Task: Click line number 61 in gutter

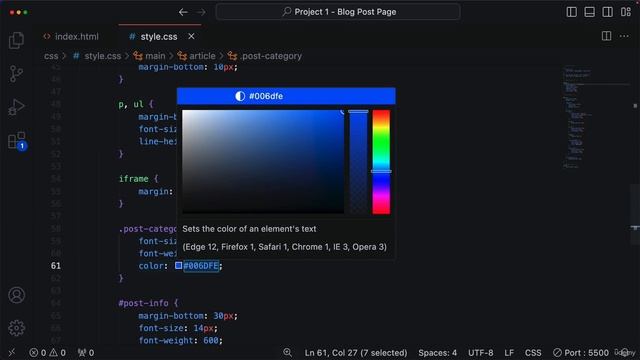Action: [56, 266]
